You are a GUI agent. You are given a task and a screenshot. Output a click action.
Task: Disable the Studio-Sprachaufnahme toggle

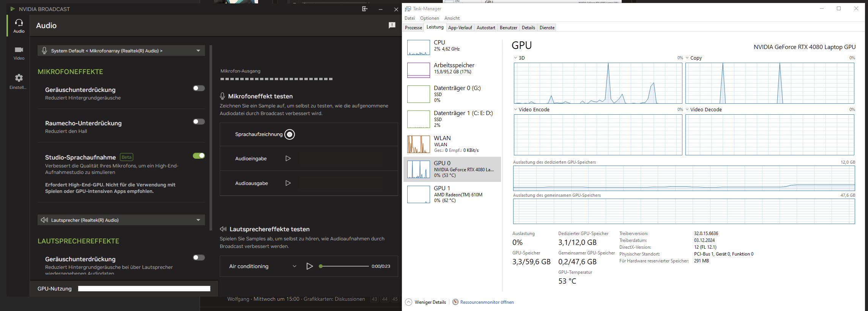(x=199, y=156)
